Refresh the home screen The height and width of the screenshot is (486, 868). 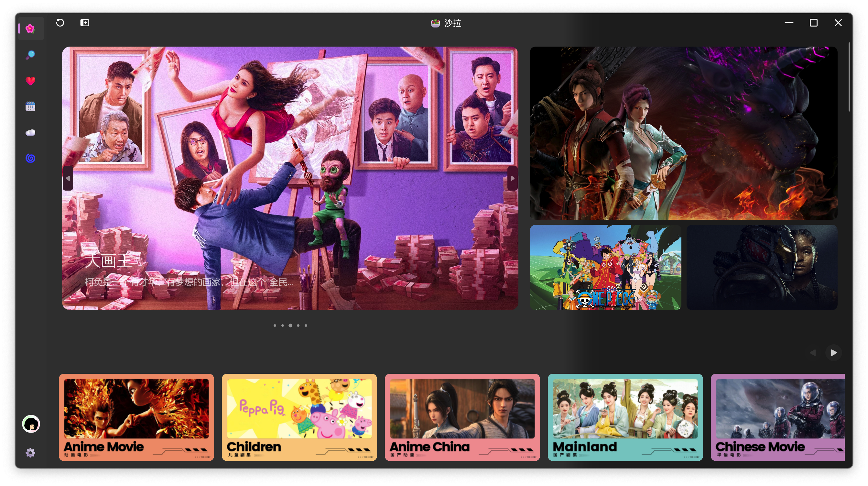(60, 23)
